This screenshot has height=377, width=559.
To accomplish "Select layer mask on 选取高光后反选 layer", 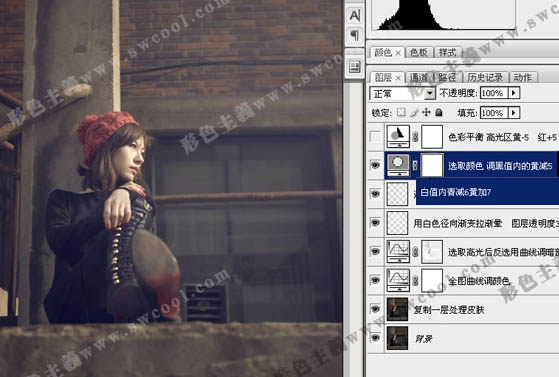I will tap(432, 252).
